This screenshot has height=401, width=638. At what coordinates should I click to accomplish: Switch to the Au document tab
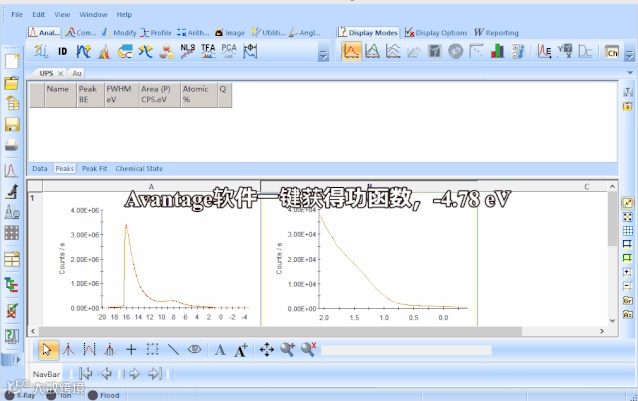76,74
